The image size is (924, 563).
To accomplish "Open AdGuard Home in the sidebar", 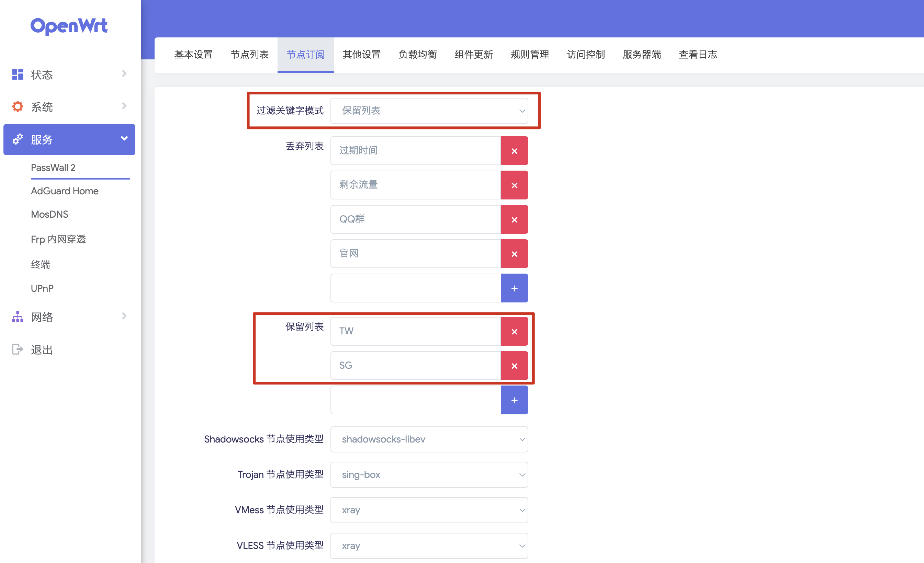I will [x=65, y=191].
